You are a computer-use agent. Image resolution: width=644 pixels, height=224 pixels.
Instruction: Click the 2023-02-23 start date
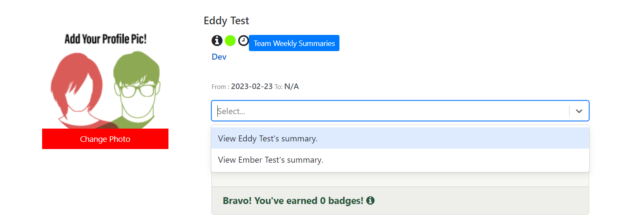click(252, 86)
